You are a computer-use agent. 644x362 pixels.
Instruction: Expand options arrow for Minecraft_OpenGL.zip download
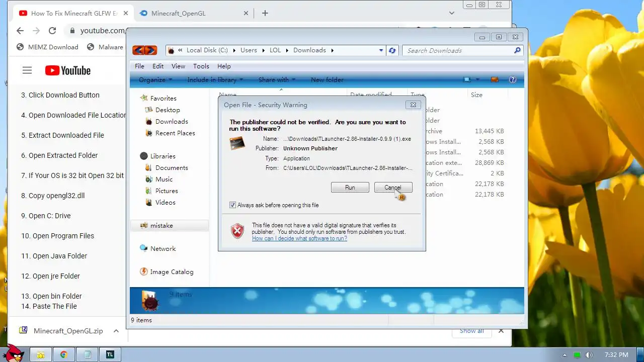coord(116,331)
